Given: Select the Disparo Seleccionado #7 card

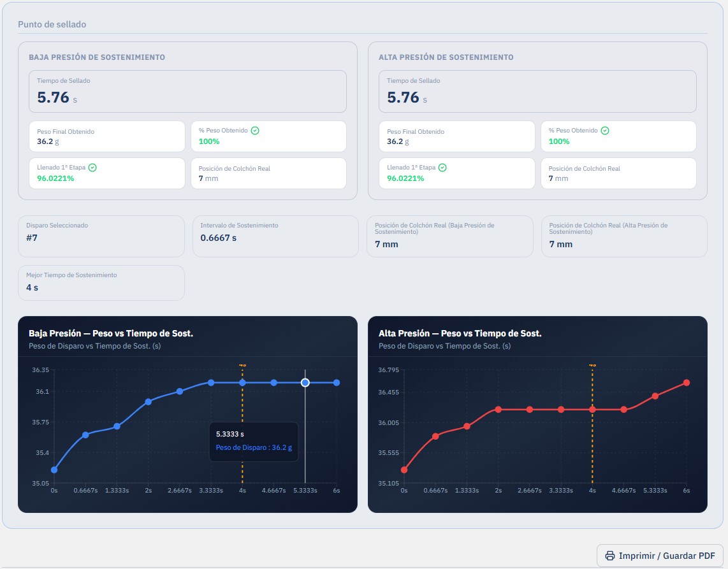Looking at the screenshot, I should (x=101, y=236).
